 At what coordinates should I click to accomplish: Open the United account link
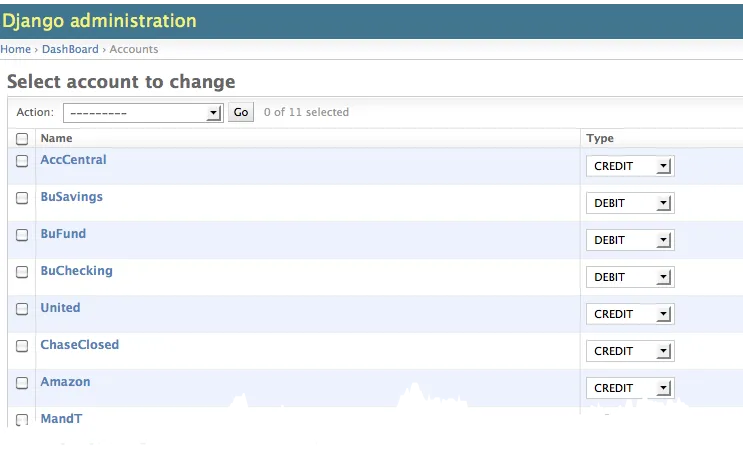[60, 308]
